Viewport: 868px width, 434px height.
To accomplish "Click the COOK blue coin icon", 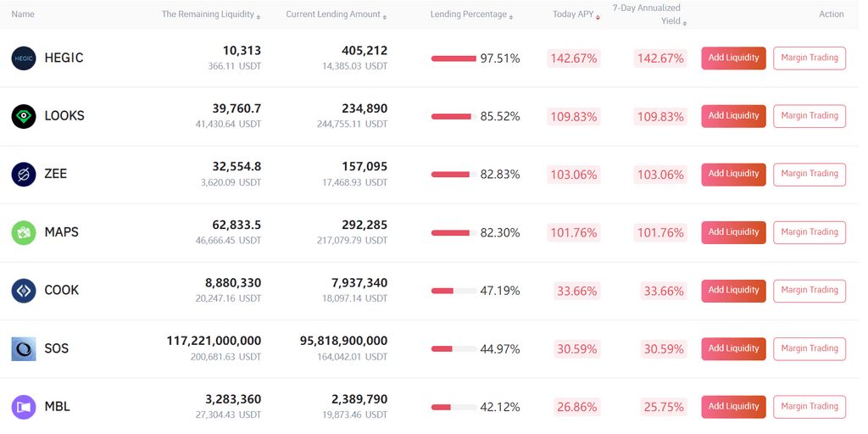I will tap(24, 291).
